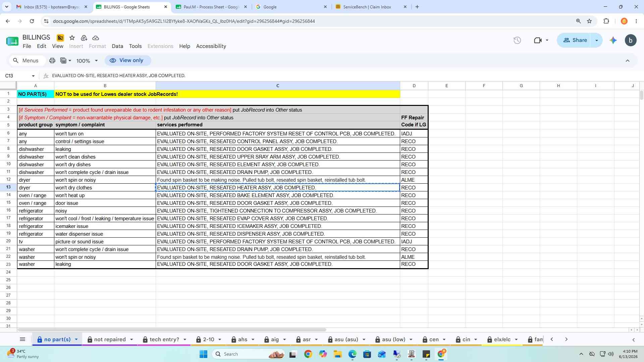Click the horizontal scrollbar of the sheet
644x362 pixels.
pyautogui.click(x=172, y=330)
